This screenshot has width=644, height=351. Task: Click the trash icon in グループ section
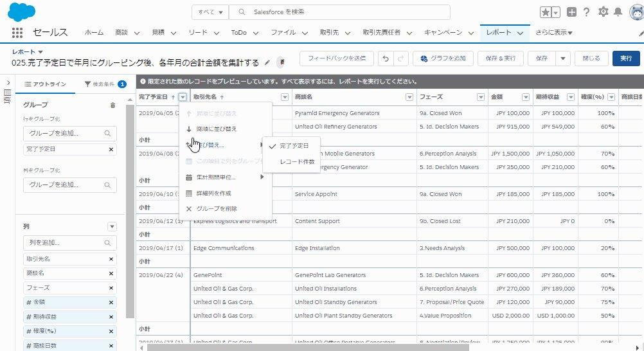point(112,105)
